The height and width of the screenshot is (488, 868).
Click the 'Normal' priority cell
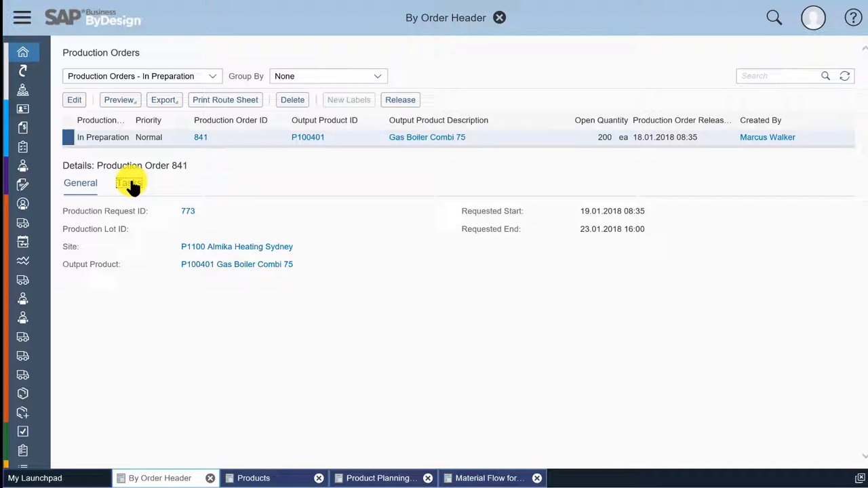click(149, 137)
